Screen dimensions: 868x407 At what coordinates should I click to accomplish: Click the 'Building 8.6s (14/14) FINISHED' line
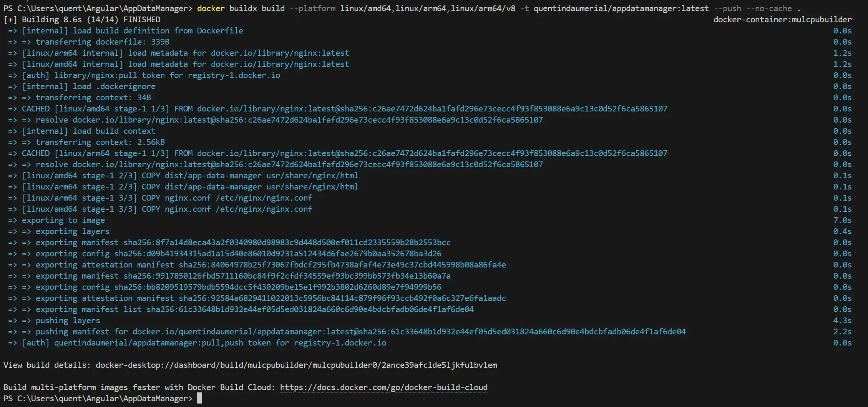coord(91,20)
